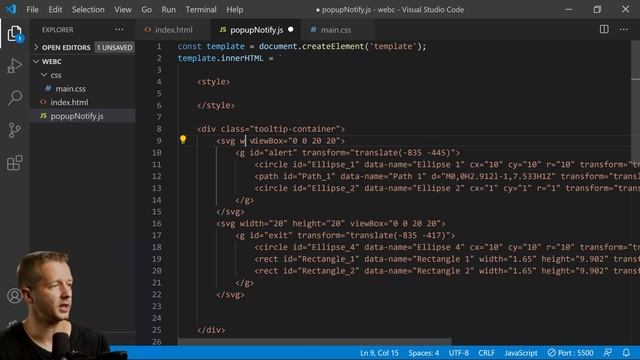Click Port : 5500 Live Server status
Image resolution: width=640 pixels, height=360 pixels.
(570, 353)
